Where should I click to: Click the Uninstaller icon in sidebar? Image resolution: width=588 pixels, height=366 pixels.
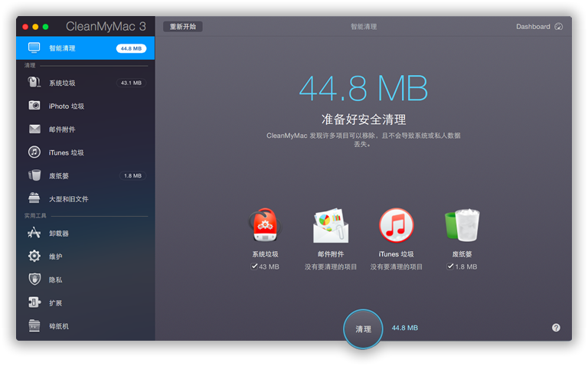pyautogui.click(x=34, y=233)
